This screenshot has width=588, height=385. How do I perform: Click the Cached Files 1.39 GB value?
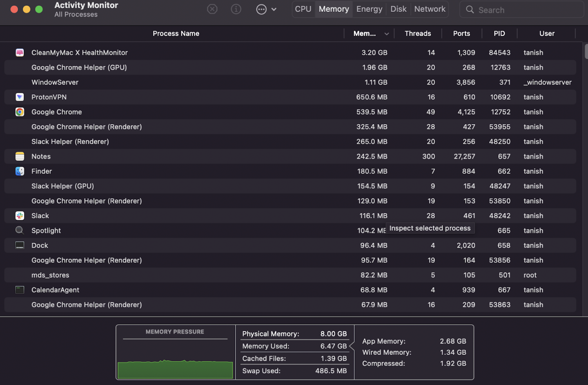coord(334,358)
